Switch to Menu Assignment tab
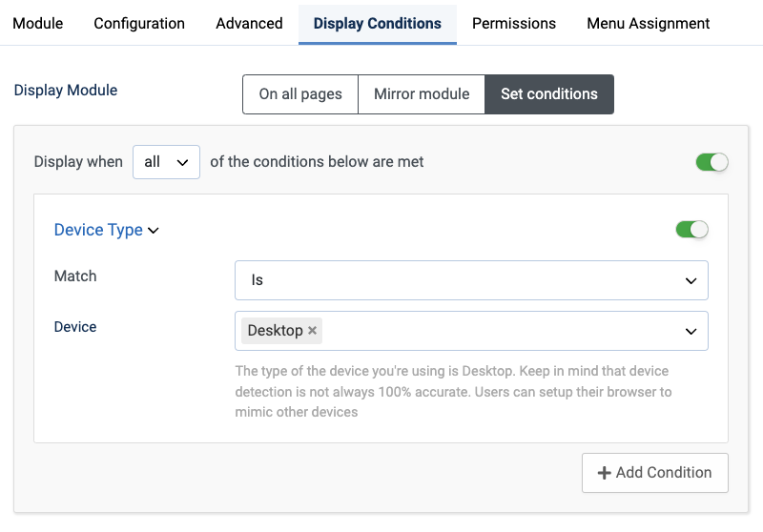This screenshot has height=532, width=763. pos(648,23)
